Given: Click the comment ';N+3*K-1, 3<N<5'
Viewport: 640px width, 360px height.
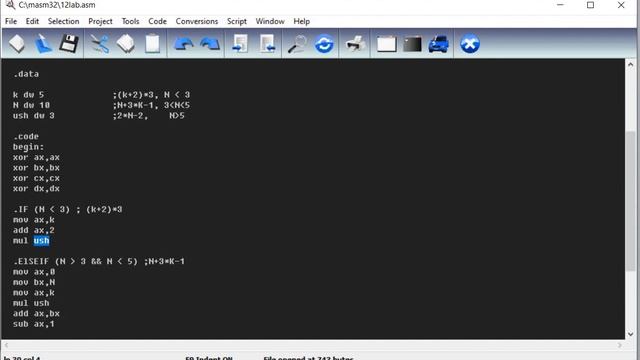Looking at the screenshot, I should click(151, 105).
